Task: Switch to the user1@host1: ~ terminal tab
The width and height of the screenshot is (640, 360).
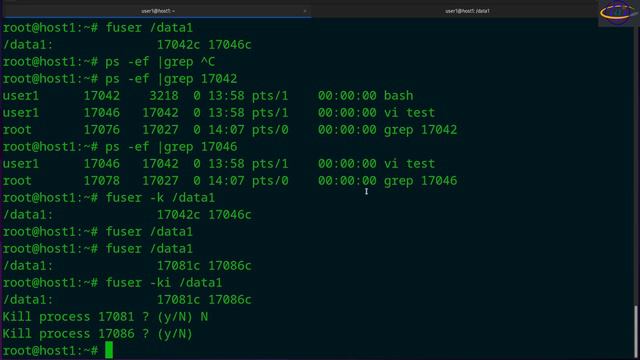Action: coord(158,11)
